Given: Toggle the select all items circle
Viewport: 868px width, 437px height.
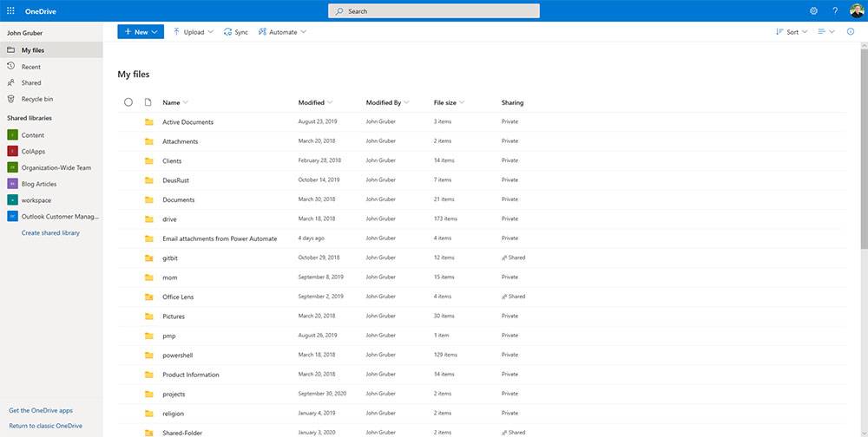Looking at the screenshot, I should pos(128,102).
